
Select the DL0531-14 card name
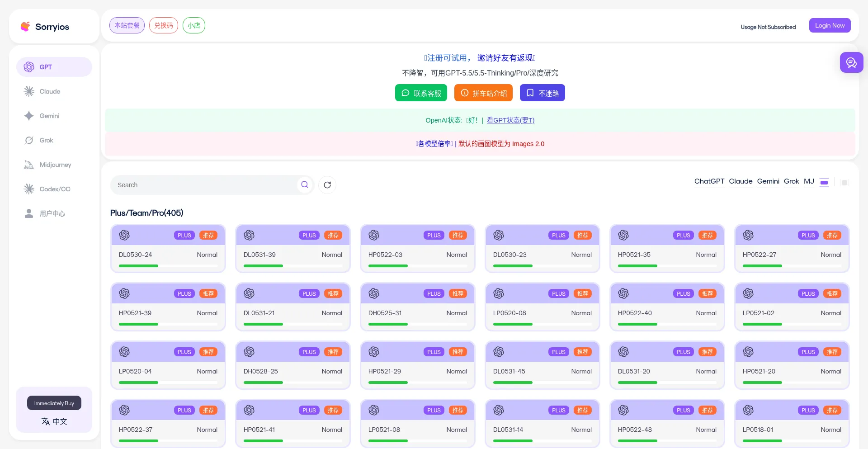coord(508,430)
